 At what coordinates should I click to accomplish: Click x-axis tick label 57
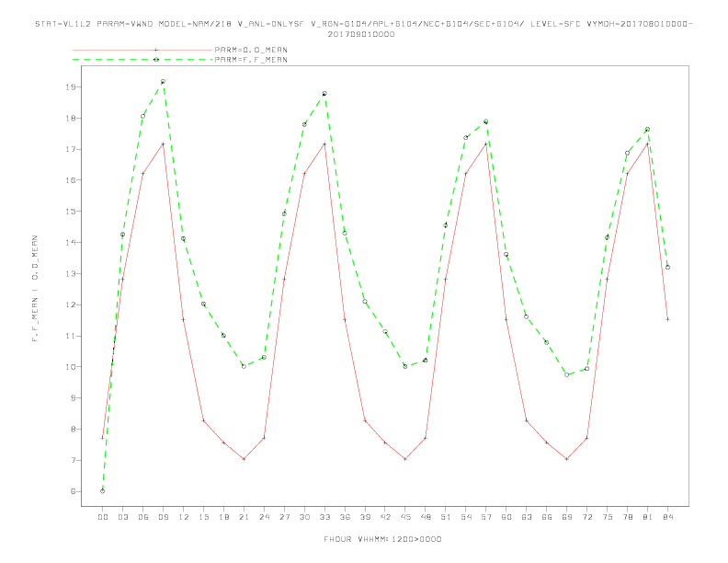(x=486, y=517)
